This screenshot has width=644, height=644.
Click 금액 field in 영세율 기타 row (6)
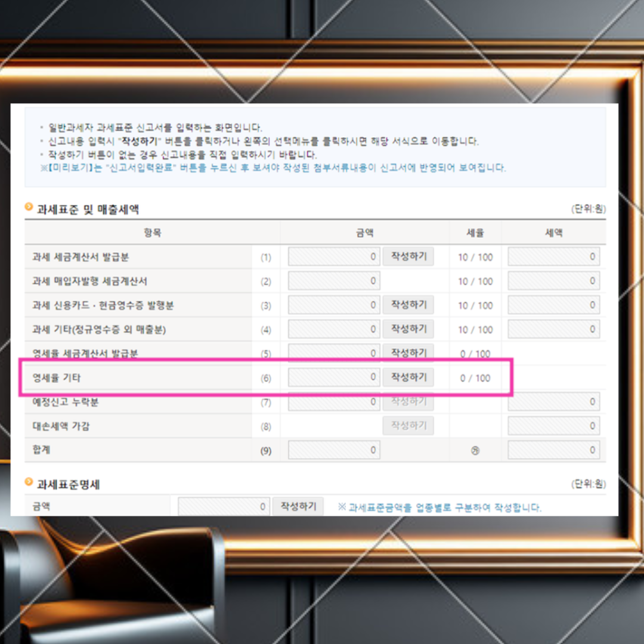tap(334, 377)
